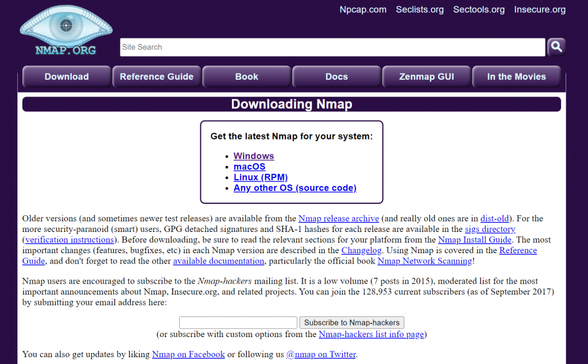This screenshot has width=588, height=364.
Task: Click the Nmap.org eye logo
Action: (x=66, y=30)
